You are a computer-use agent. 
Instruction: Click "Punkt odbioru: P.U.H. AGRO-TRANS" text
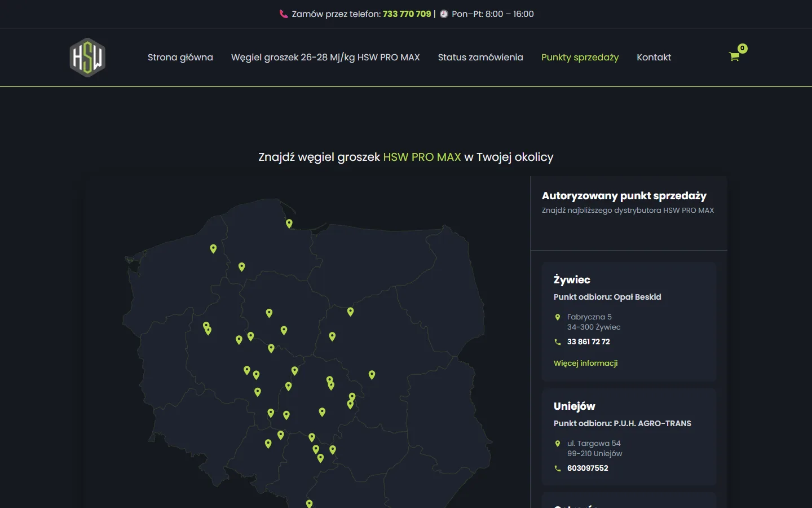623,423
